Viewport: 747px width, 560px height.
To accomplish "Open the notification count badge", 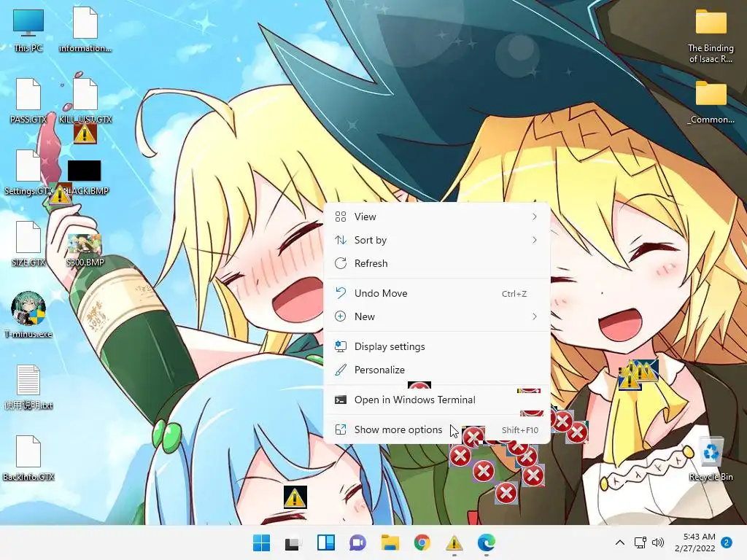I will tap(727, 542).
